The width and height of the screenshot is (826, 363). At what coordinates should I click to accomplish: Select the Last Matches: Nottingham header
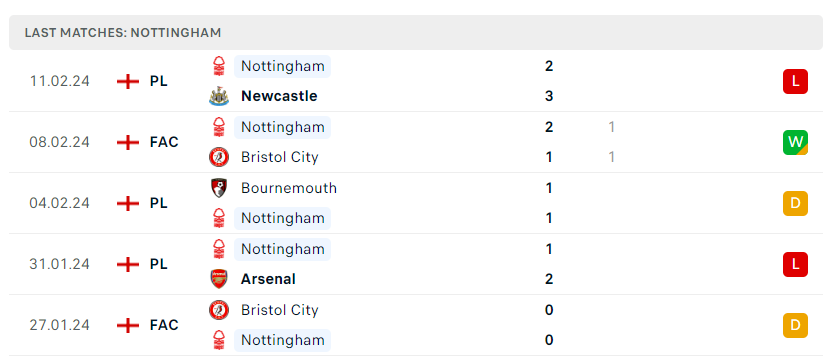click(416, 33)
